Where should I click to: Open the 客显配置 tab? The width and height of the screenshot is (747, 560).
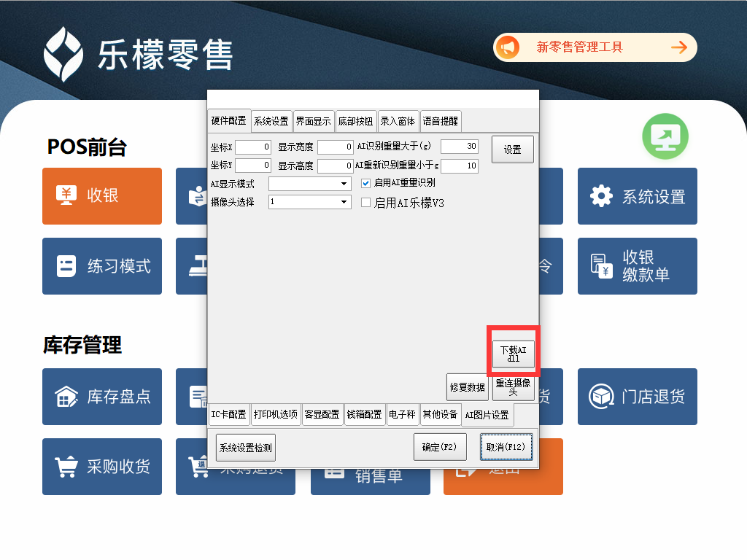point(322,414)
